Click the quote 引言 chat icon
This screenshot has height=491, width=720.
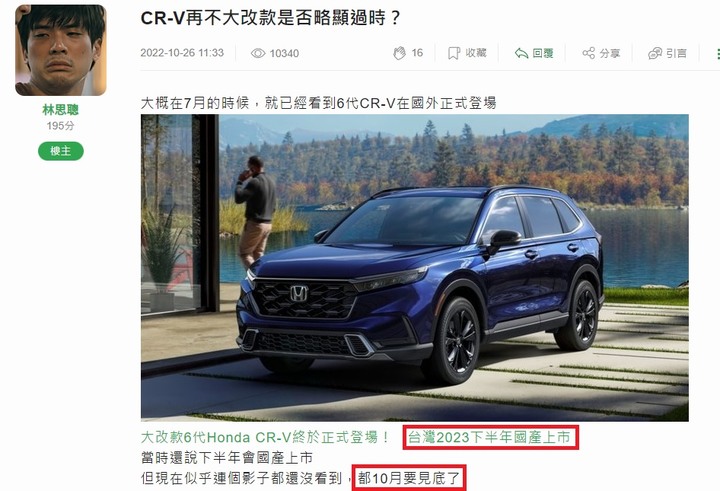click(x=655, y=53)
